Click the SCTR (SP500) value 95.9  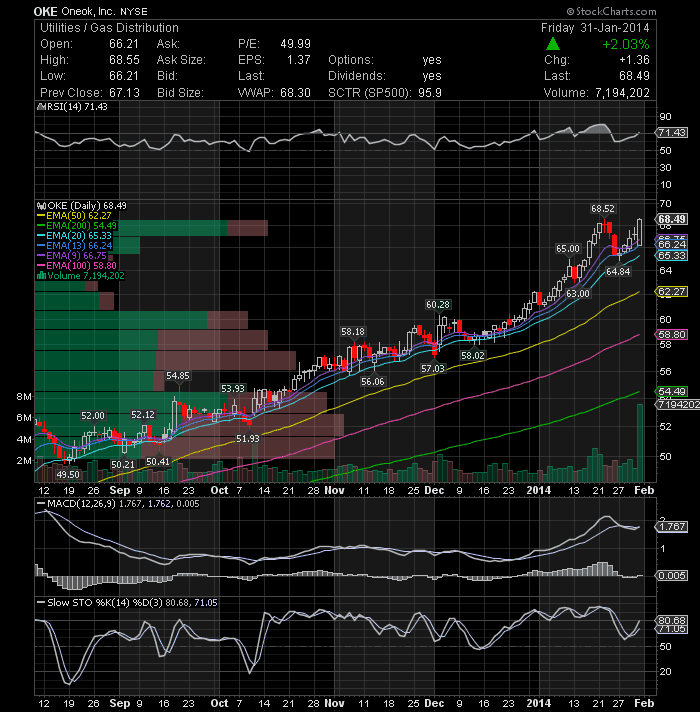click(x=430, y=93)
